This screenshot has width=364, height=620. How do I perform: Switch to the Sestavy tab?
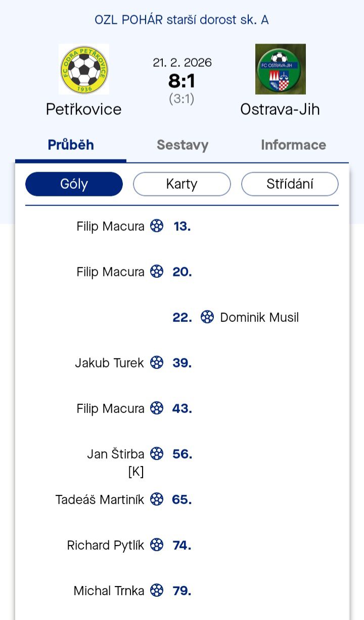(x=183, y=145)
